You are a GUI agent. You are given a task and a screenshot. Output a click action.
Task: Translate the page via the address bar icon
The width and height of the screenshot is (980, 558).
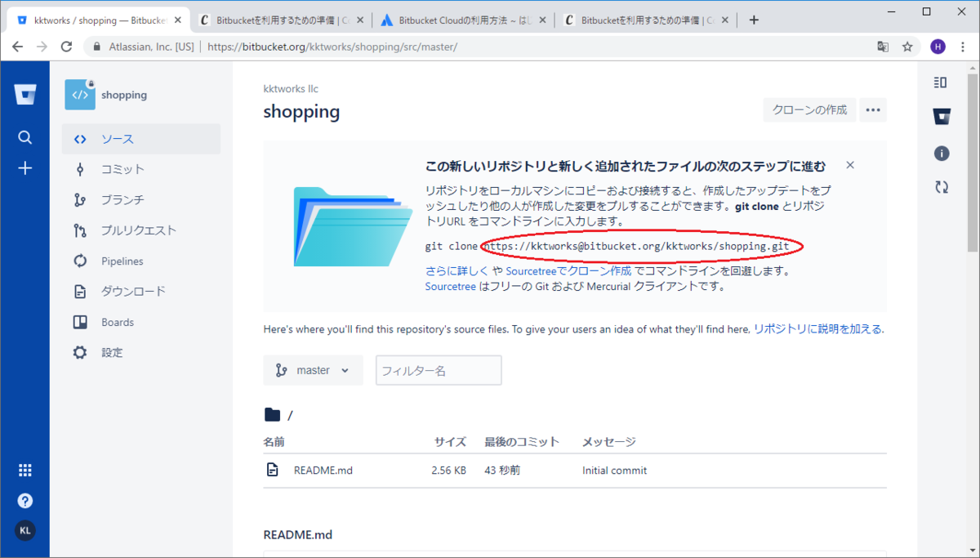click(x=883, y=47)
